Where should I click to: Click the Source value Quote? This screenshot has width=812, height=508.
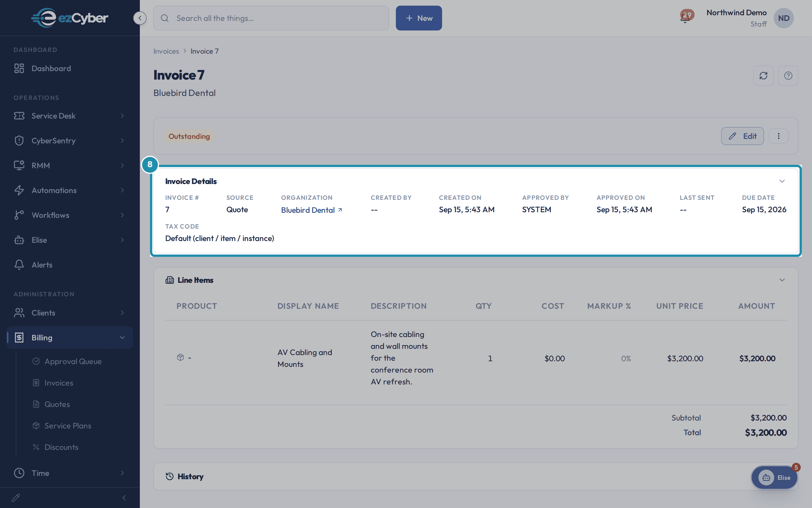click(237, 210)
